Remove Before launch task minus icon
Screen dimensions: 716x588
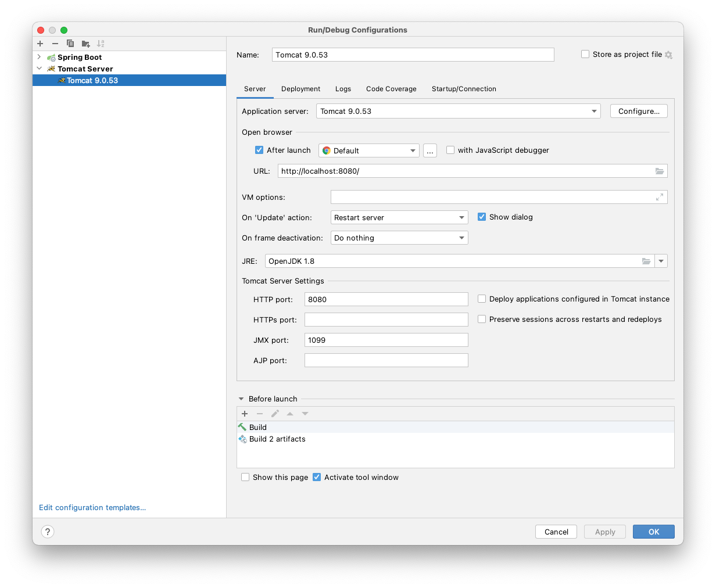click(260, 414)
